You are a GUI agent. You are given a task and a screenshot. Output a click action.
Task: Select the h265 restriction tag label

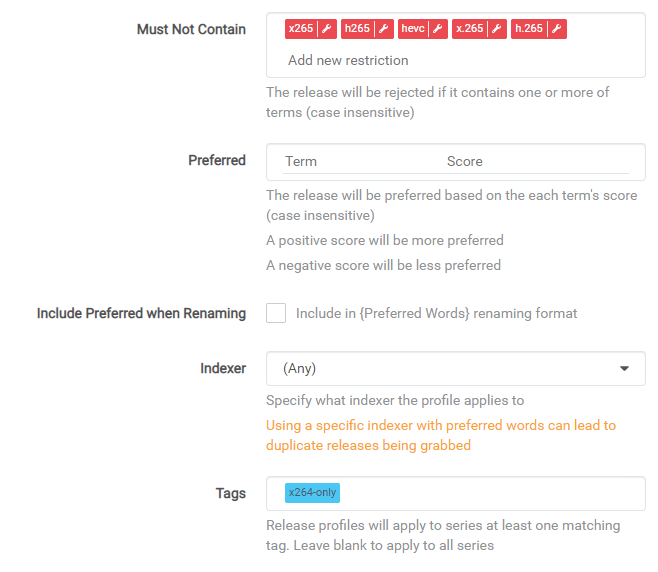tap(356, 29)
